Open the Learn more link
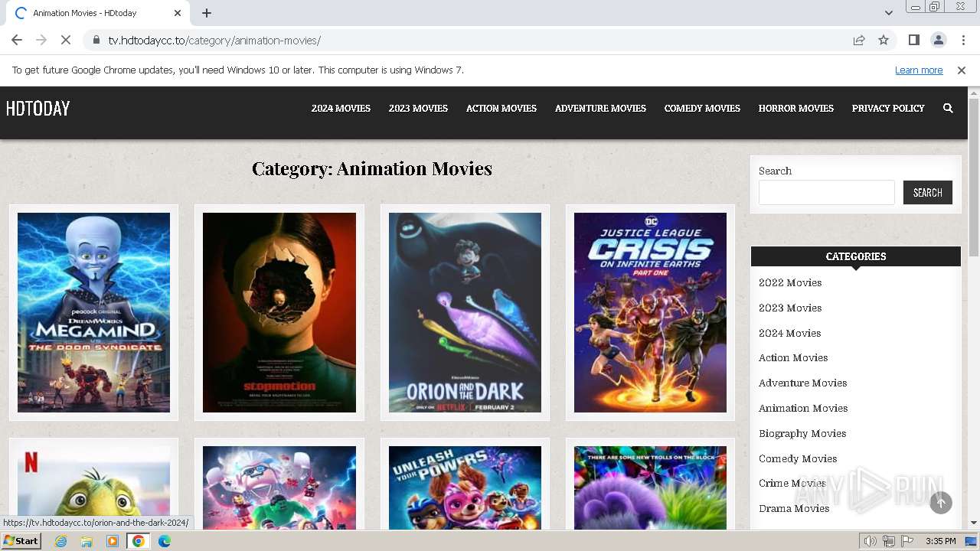The height and width of the screenshot is (551, 980). click(x=919, y=70)
